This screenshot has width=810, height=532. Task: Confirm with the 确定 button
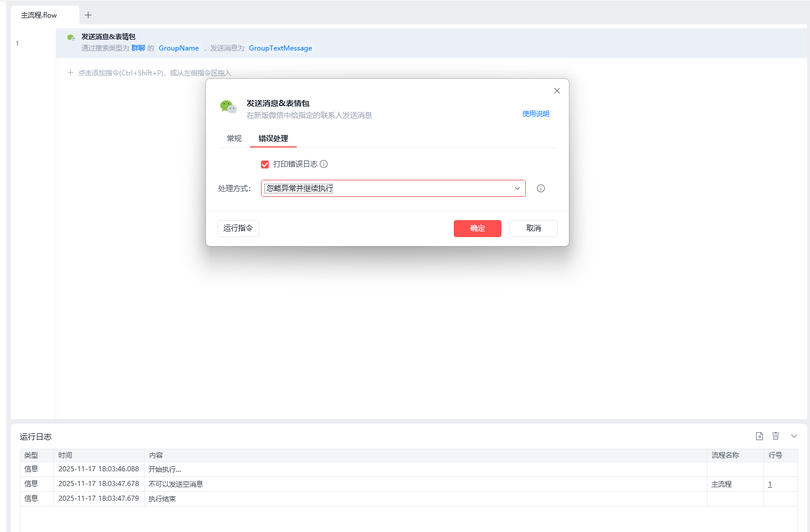(x=478, y=229)
